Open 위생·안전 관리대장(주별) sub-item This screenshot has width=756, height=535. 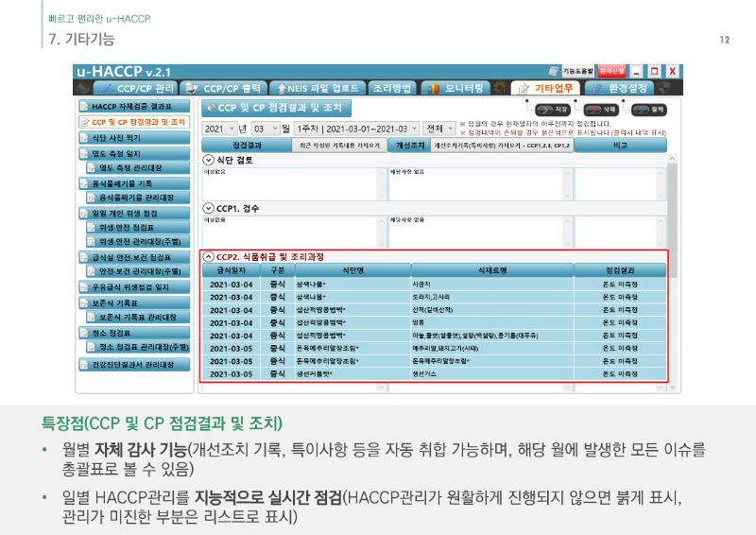(x=138, y=241)
